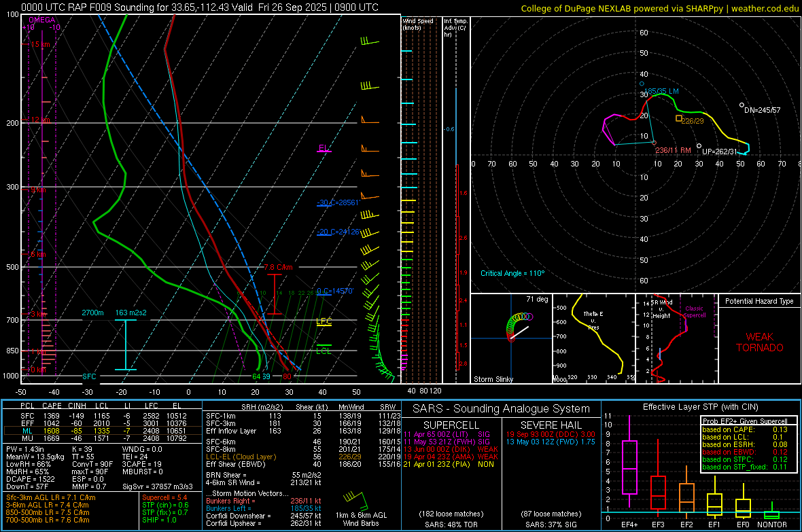Click the DN=245/57 circle marker on the hodograph
Viewport: 802px width, 532px height.
tap(742, 105)
